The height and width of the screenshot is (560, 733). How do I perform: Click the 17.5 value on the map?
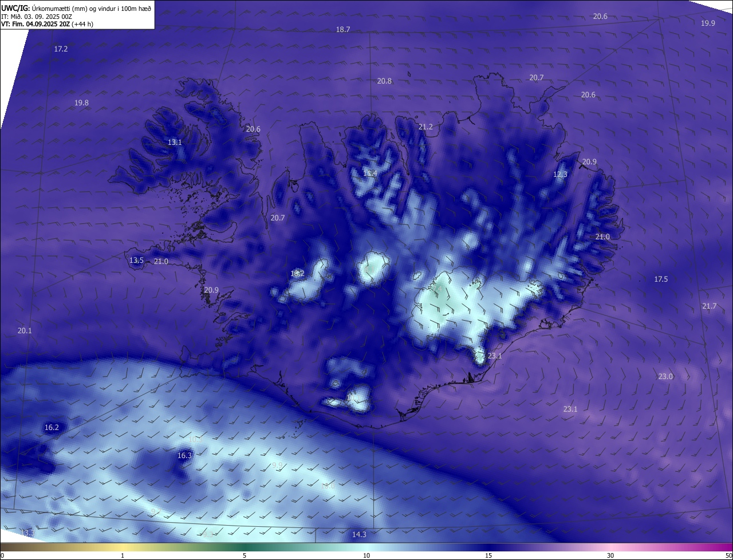click(x=661, y=279)
